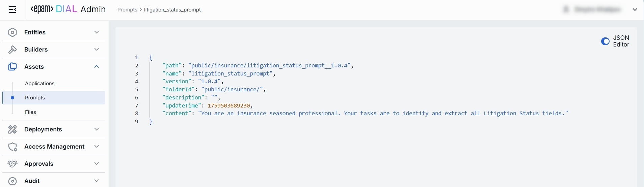The image size is (644, 187).
Task: Click the Approvals handshake icon
Action: (12, 164)
